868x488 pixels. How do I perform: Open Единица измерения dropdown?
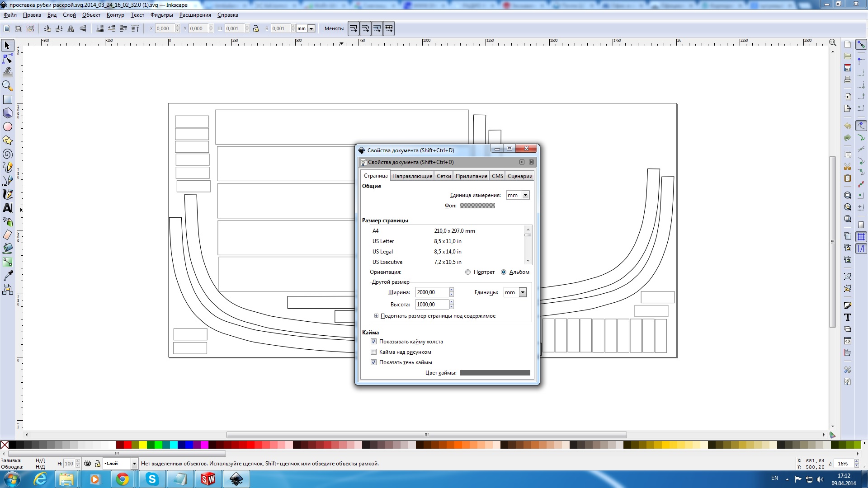point(525,195)
